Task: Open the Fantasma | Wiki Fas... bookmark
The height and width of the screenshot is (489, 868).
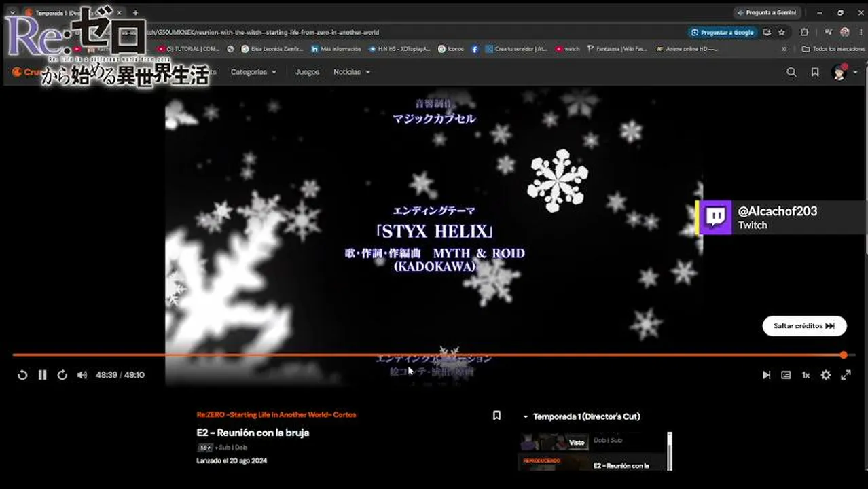Action: point(617,49)
